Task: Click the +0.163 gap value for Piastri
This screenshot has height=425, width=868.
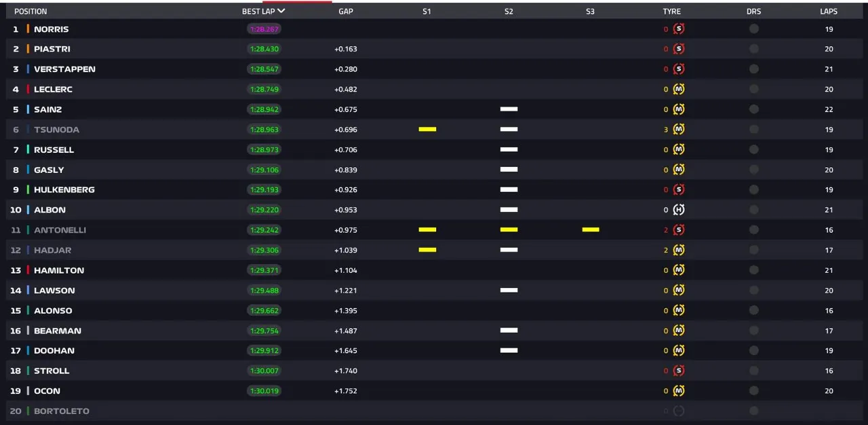Action: pos(346,49)
